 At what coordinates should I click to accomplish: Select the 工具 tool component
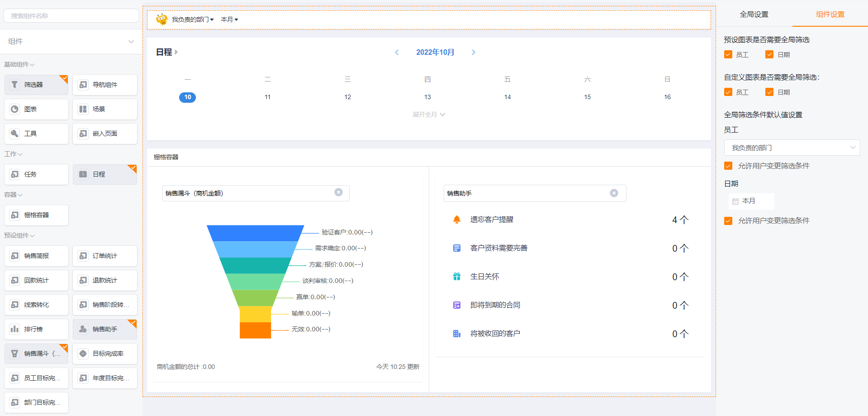click(x=36, y=134)
